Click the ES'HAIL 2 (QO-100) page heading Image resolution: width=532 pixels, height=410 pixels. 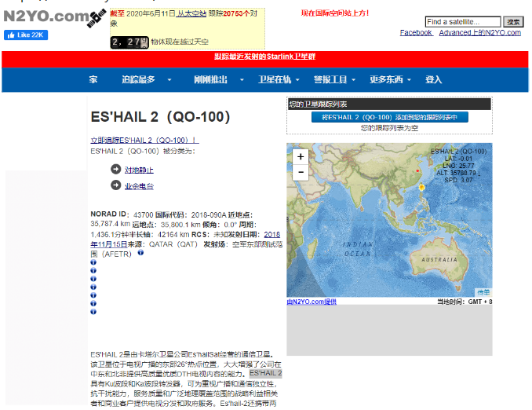tap(160, 117)
